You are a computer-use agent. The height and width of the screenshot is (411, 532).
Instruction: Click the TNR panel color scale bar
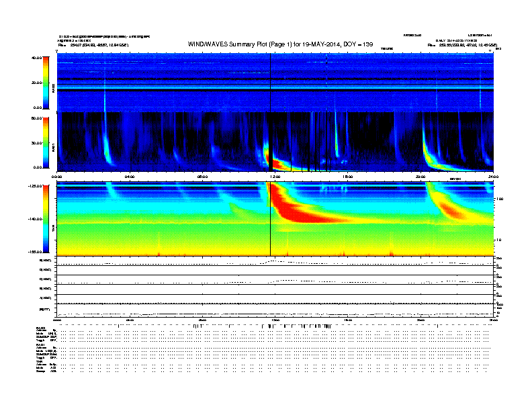point(46,219)
